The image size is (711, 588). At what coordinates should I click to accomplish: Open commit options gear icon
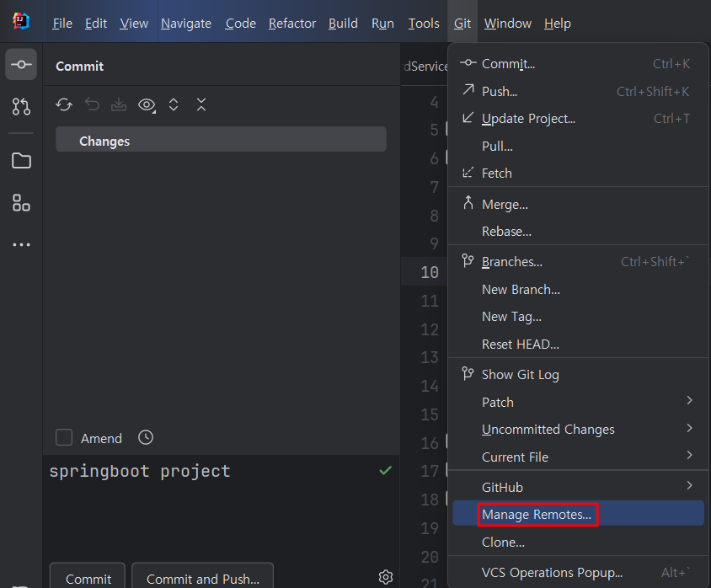tap(386, 577)
